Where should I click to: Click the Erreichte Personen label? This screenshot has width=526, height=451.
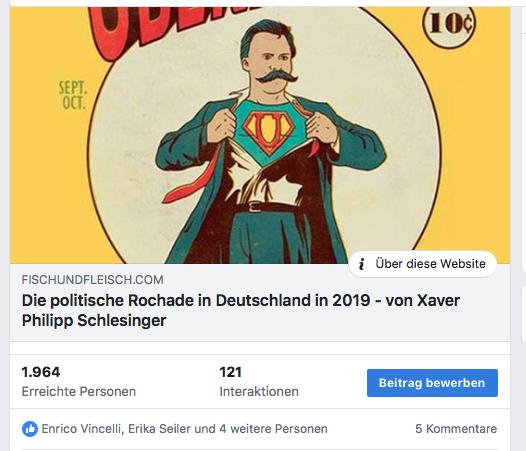click(x=78, y=392)
